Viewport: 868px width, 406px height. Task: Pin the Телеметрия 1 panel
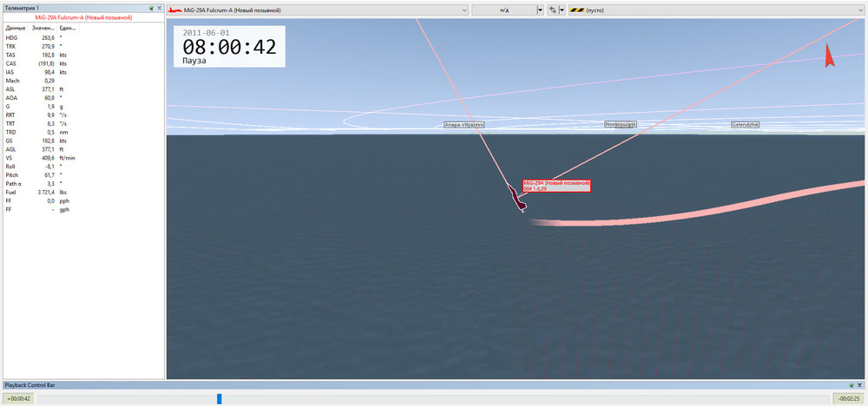[x=151, y=9]
